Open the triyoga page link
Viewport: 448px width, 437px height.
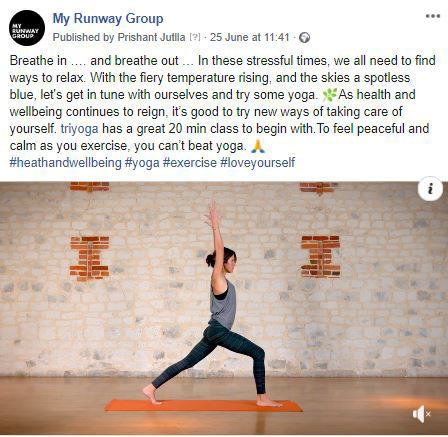[x=79, y=129]
